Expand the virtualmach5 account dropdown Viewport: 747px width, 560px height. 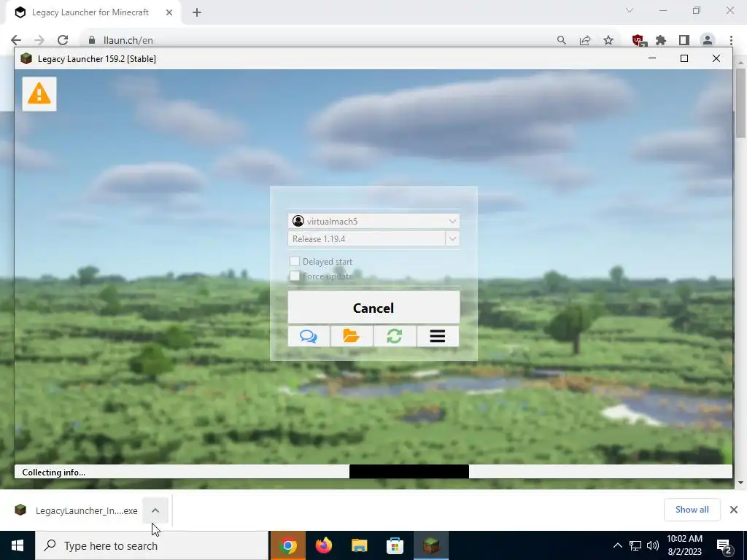click(x=452, y=221)
